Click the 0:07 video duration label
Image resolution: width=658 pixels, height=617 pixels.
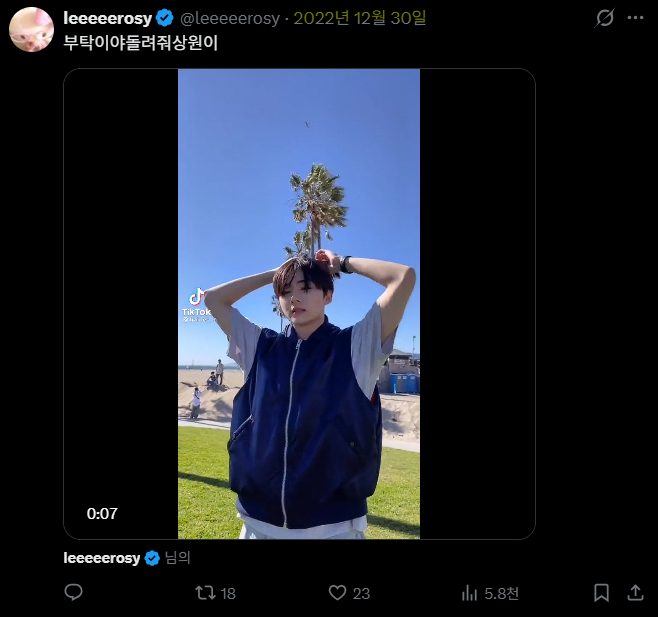102,514
